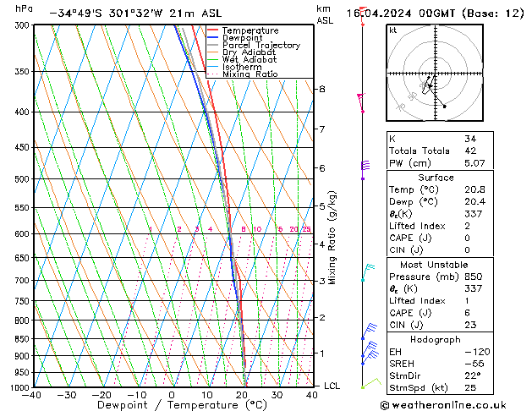Image resolution: width=532 pixels, height=411 pixels.
Task: Select the 'Mixing Ratio' legend label
Action: click(250, 74)
